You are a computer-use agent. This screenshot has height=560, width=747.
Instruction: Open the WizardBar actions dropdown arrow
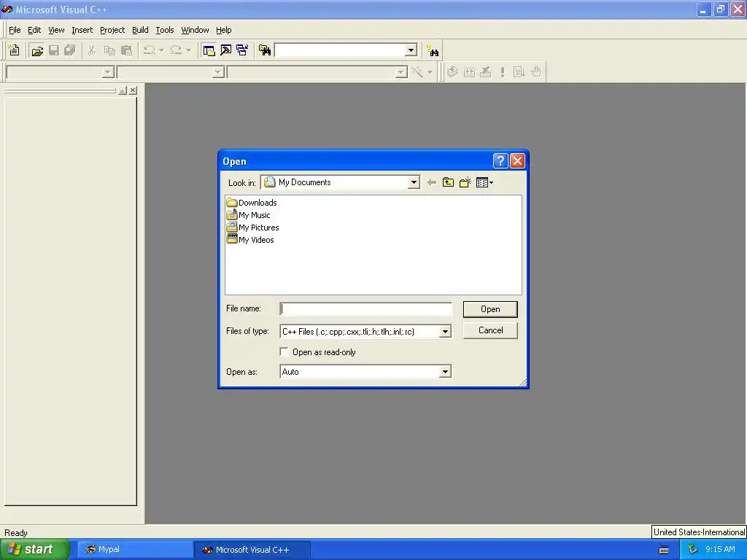coord(430,72)
